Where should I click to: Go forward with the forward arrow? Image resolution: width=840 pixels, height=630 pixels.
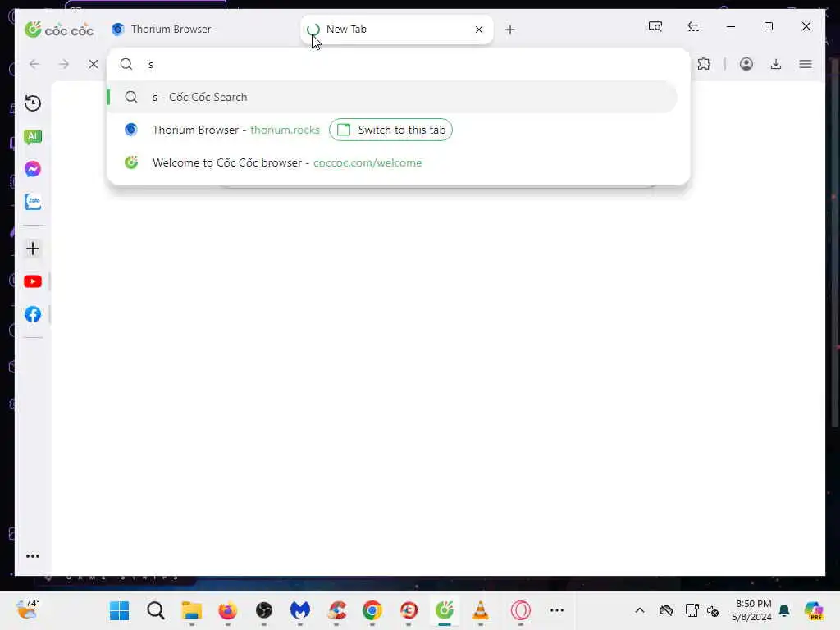[x=64, y=64]
